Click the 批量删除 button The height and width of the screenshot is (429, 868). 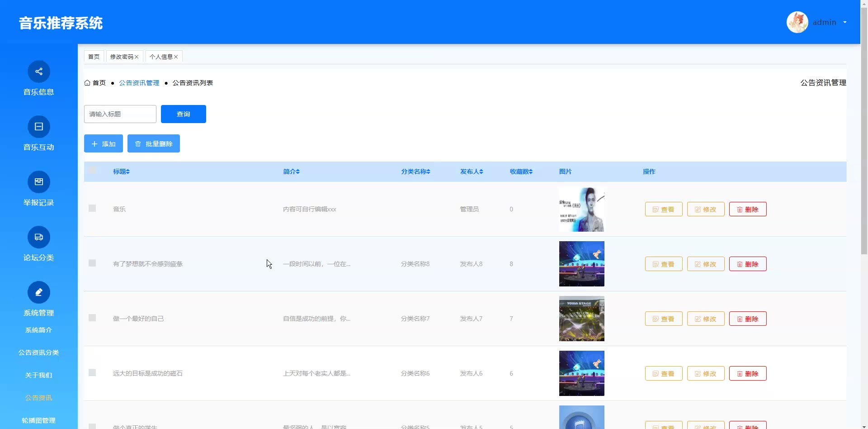(x=154, y=144)
